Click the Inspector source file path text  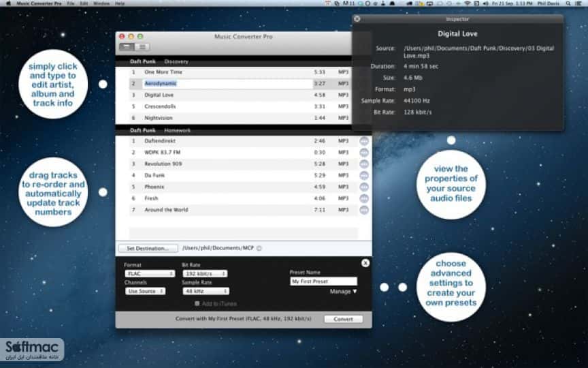click(478, 52)
